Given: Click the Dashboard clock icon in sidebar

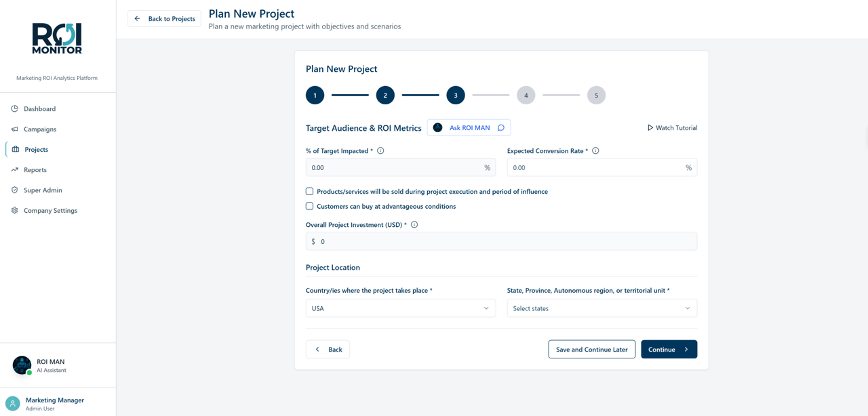Looking at the screenshot, I should [x=15, y=108].
